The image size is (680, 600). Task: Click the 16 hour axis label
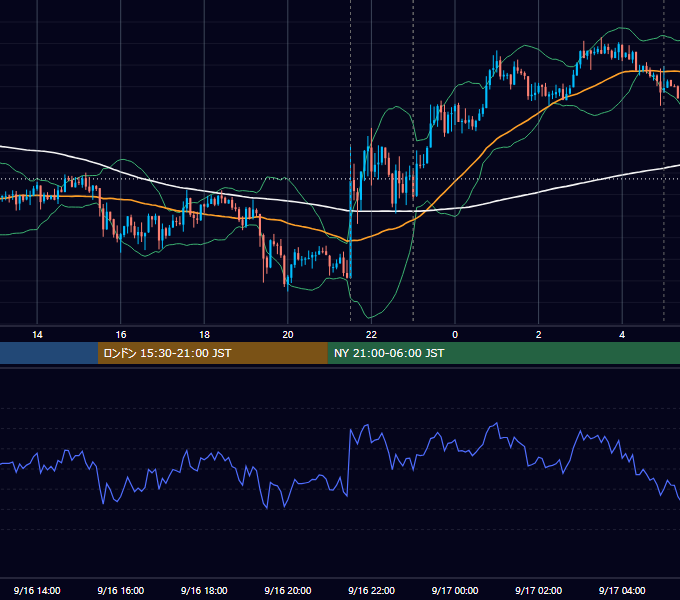121,335
